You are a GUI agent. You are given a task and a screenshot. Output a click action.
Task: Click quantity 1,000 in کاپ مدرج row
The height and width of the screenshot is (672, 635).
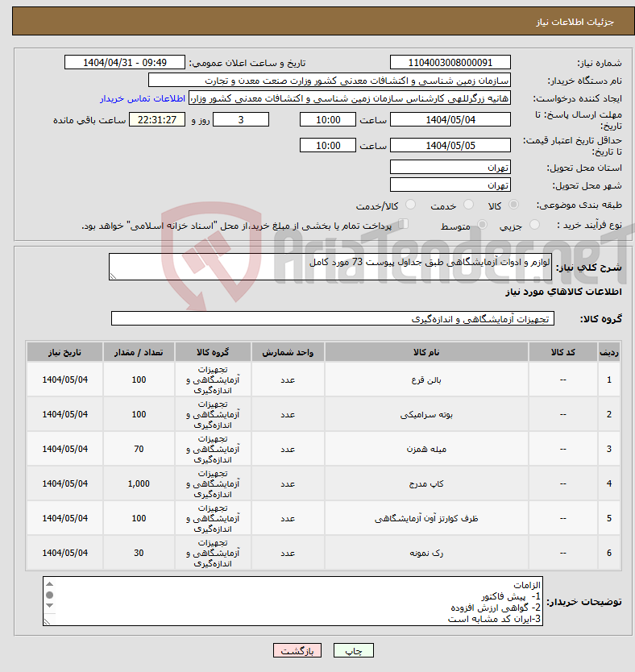pyautogui.click(x=139, y=484)
